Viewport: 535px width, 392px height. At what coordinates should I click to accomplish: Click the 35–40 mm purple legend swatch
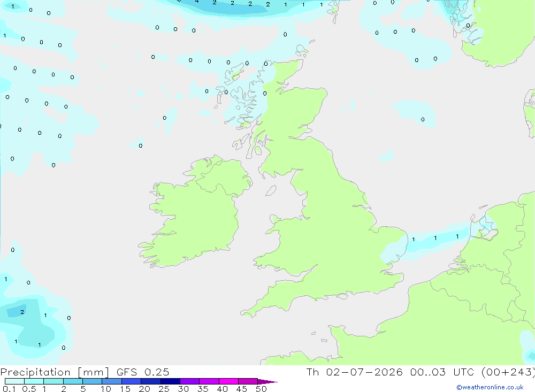tap(209, 381)
